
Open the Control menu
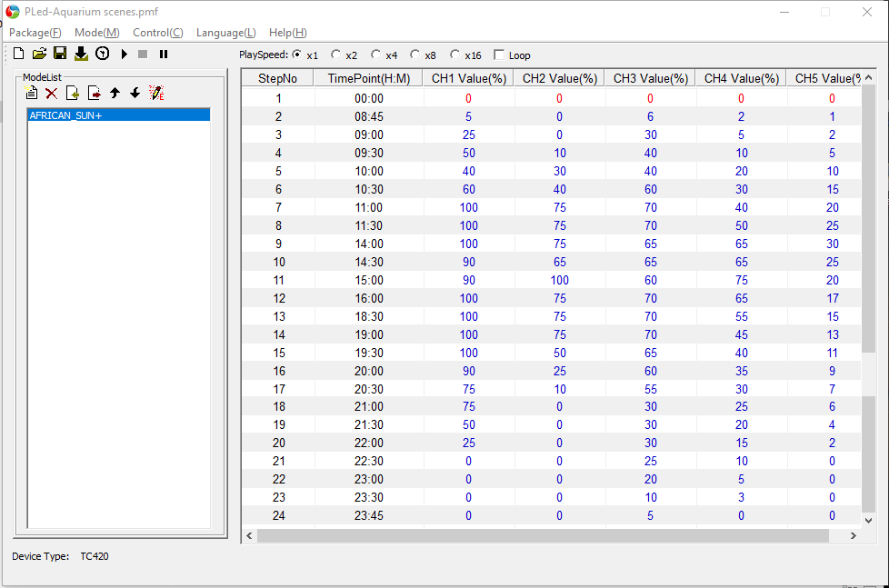pyautogui.click(x=157, y=33)
